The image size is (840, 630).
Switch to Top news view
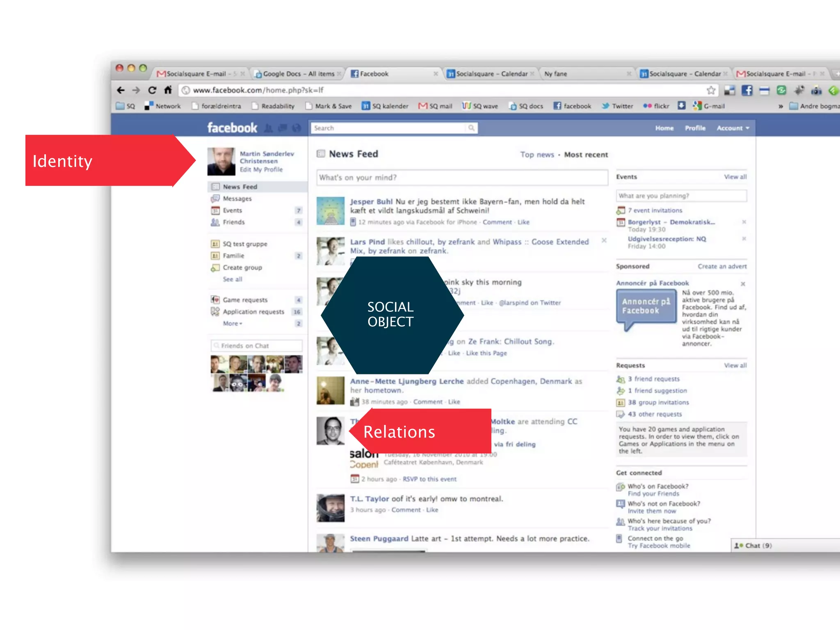[x=537, y=155]
